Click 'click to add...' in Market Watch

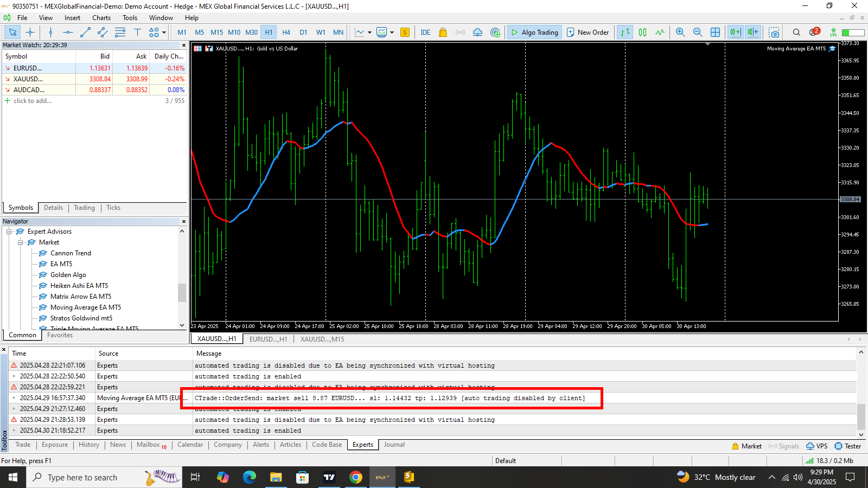pos(33,101)
